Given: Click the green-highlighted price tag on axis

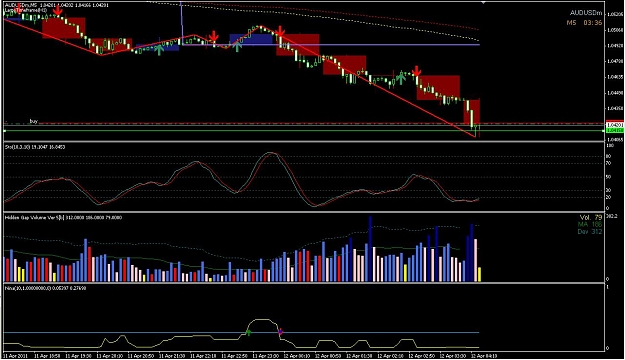Looking at the screenshot, I should (x=614, y=130).
